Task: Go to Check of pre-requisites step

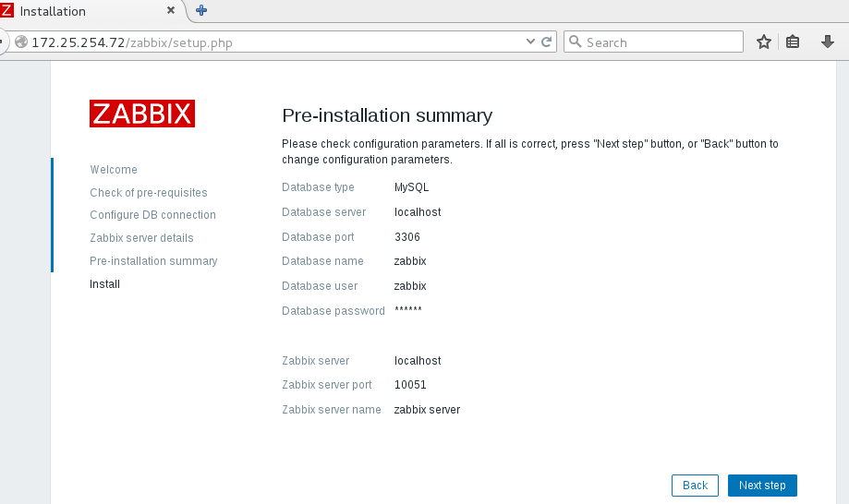Action: click(x=149, y=193)
